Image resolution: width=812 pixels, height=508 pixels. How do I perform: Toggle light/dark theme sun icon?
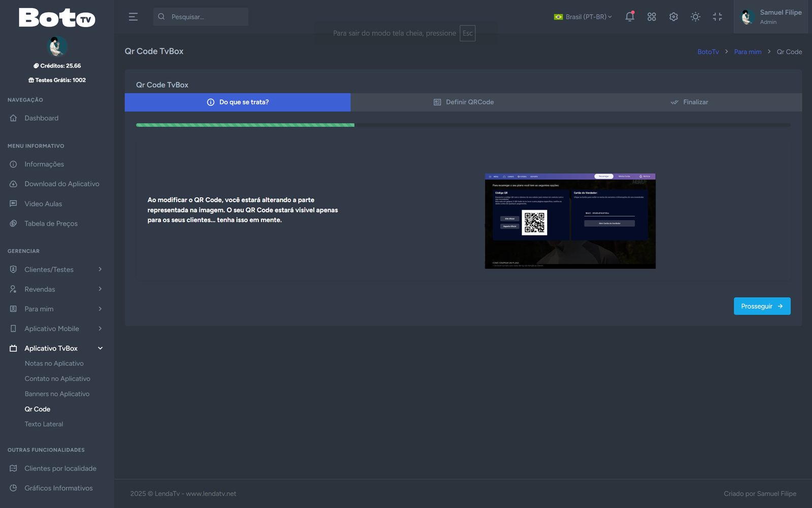[695, 17]
